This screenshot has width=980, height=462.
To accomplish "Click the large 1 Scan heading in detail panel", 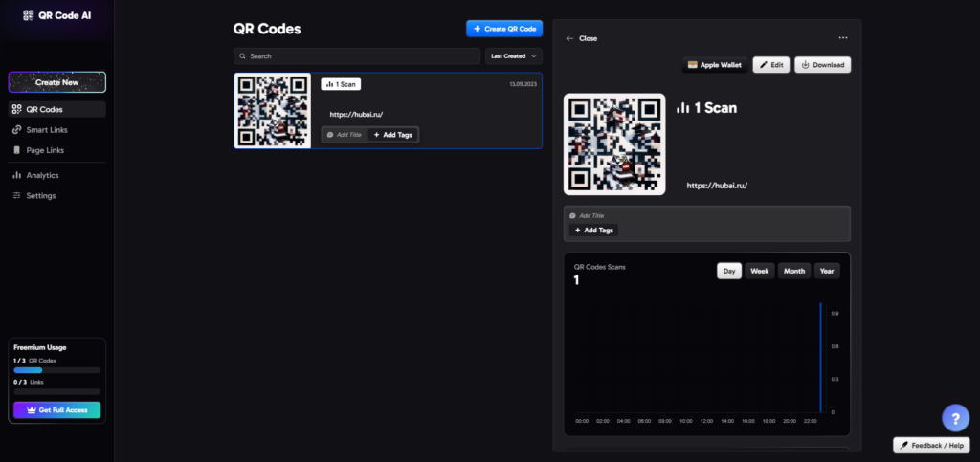I will (707, 108).
